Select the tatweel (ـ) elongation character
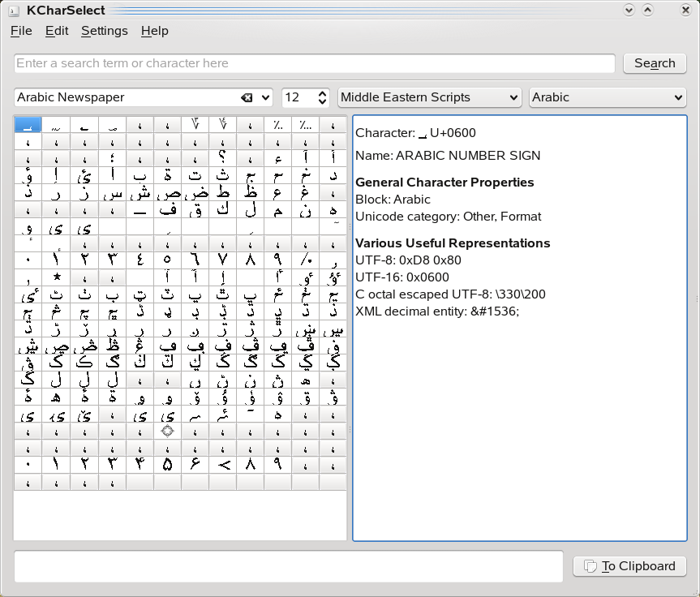 pyautogui.click(x=140, y=209)
